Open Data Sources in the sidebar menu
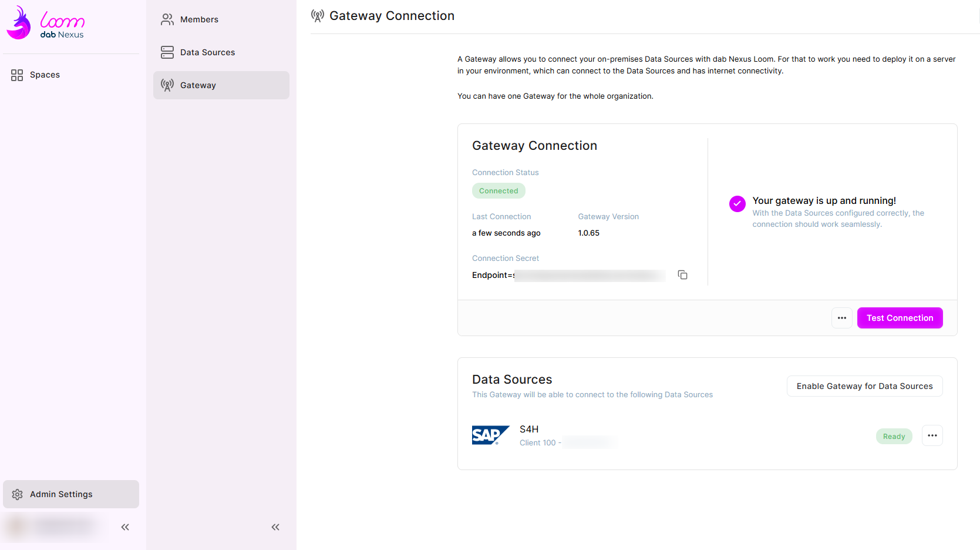980x550 pixels. [x=207, y=52]
